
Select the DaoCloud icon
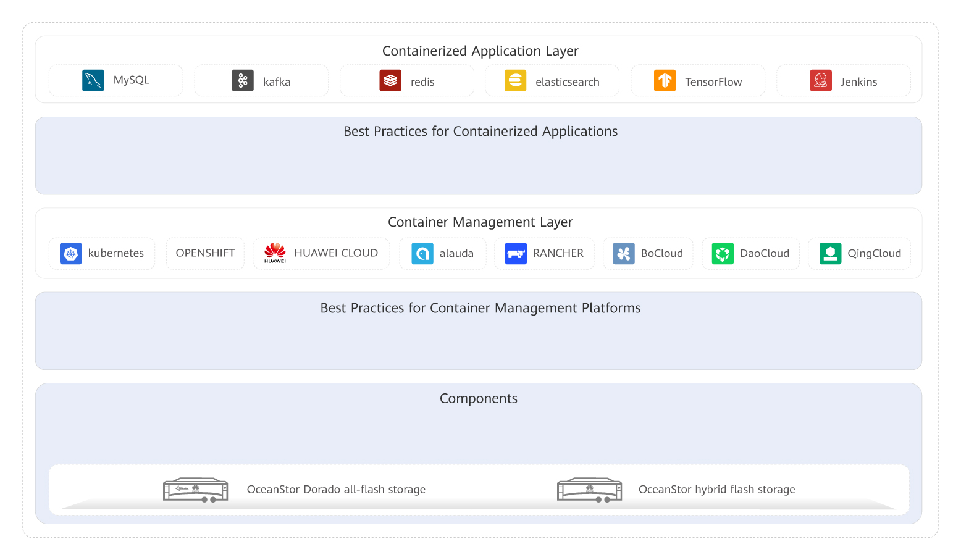pyautogui.click(x=721, y=253)
